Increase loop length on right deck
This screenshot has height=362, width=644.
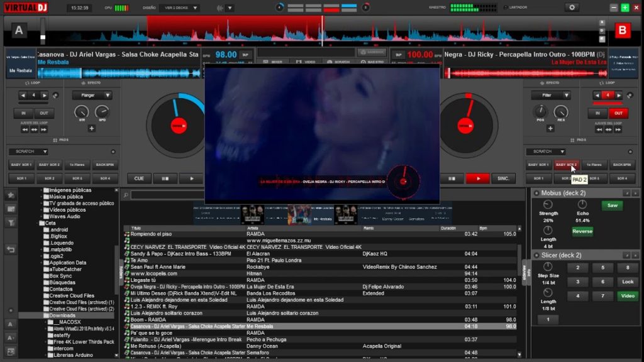tap(619, 96)
